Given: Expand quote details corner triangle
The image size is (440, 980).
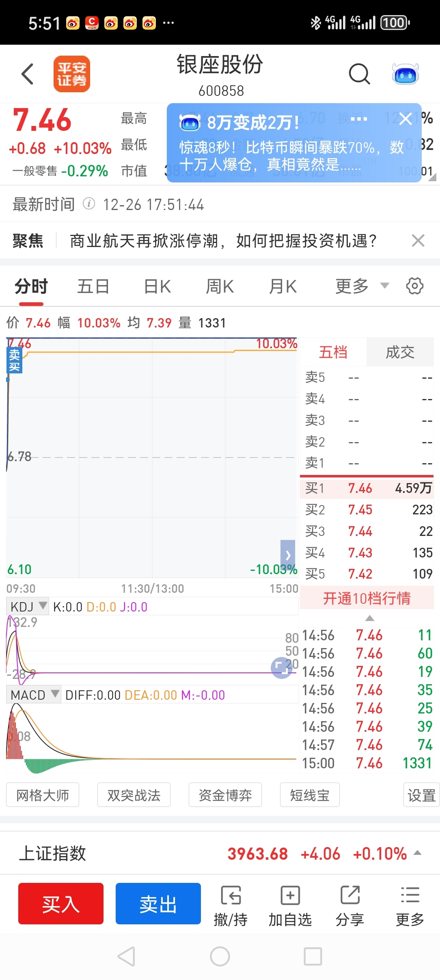Looking at the screenshot, I should tap(433, 177).
